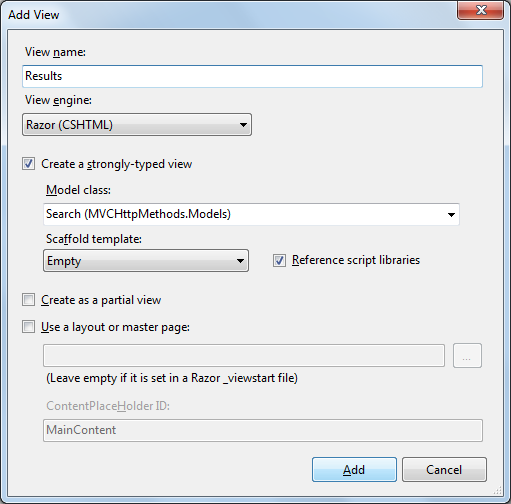
Task: Click the Cancel button
Action: click(x=444, y=470)
